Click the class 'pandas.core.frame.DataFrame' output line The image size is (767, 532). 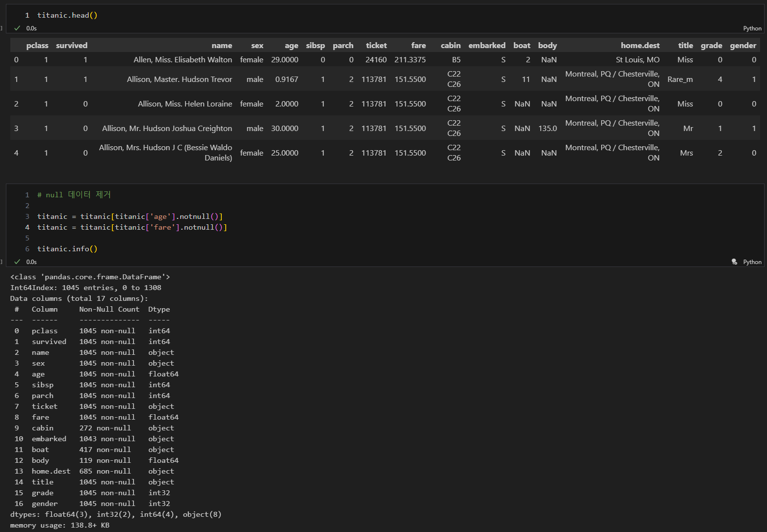(90, 277)
